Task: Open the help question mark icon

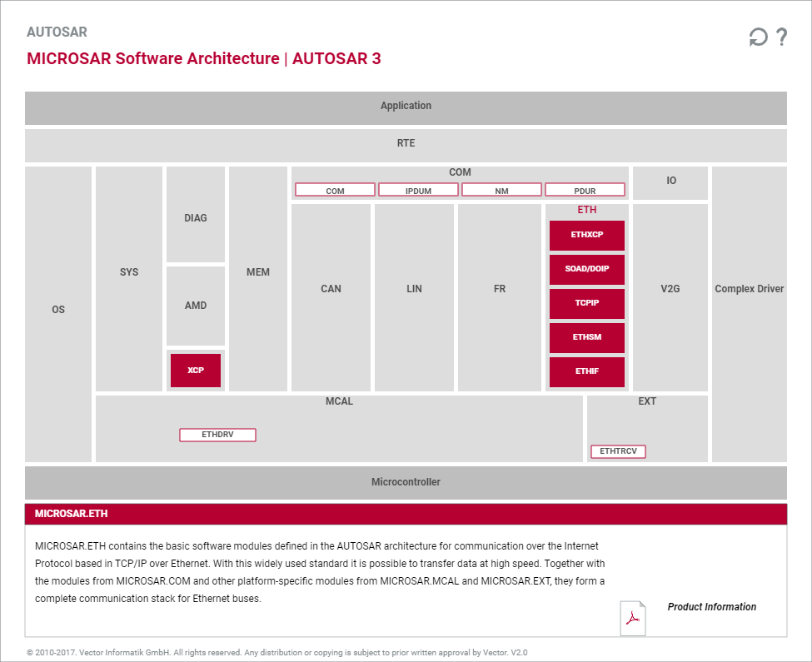Action: tap(782, 37)
